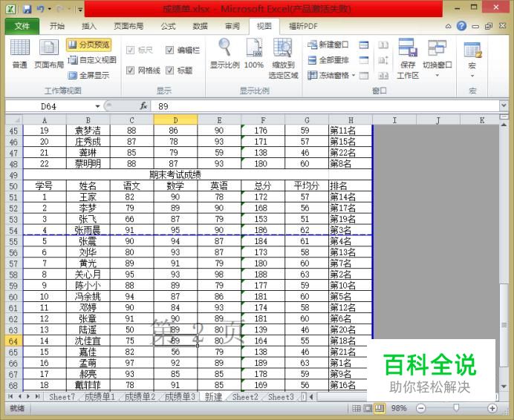Click the formula bar input showing 89

pyautogui.click(x=325, y=106)
